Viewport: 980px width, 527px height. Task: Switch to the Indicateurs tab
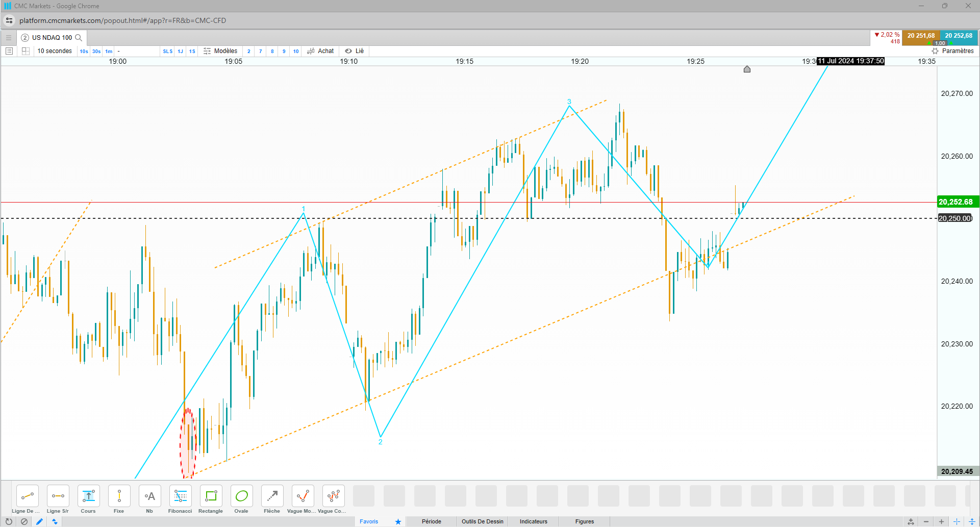tap(533, 521)
